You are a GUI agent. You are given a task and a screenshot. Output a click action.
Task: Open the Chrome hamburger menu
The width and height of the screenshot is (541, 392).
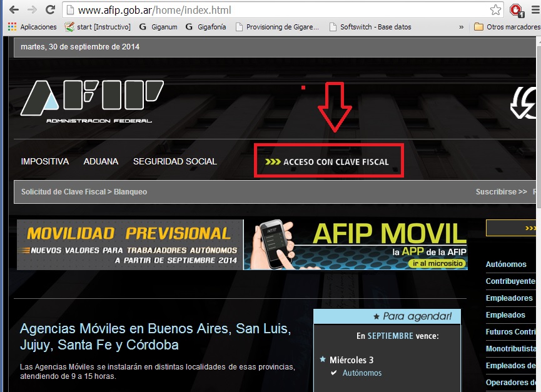click(x=535, y=11)
